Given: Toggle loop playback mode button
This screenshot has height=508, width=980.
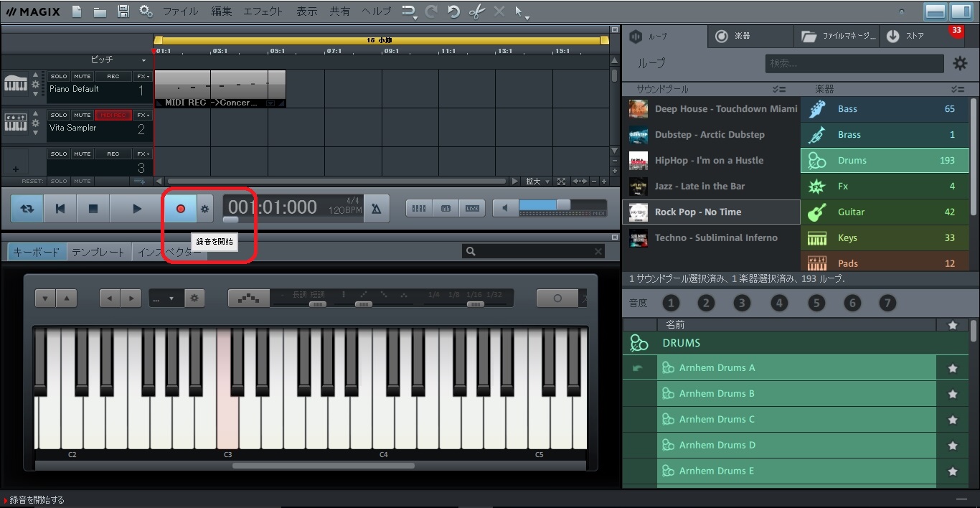Looking at the screenshot, I should point(27,209).
